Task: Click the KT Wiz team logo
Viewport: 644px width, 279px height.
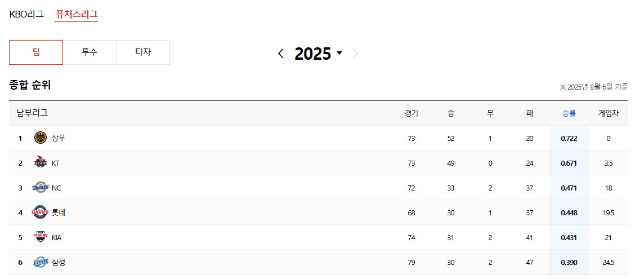Action: point(41,163)
